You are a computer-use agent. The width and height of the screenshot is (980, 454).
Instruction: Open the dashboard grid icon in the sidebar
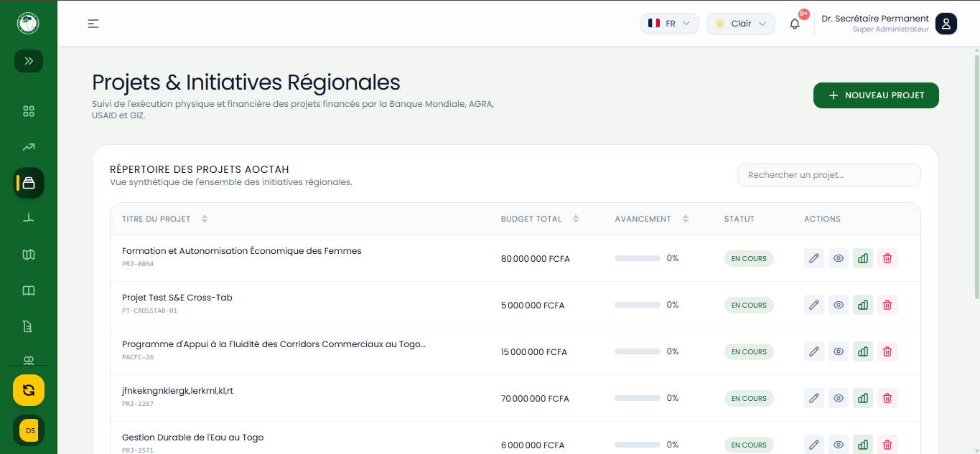[29, 111]
